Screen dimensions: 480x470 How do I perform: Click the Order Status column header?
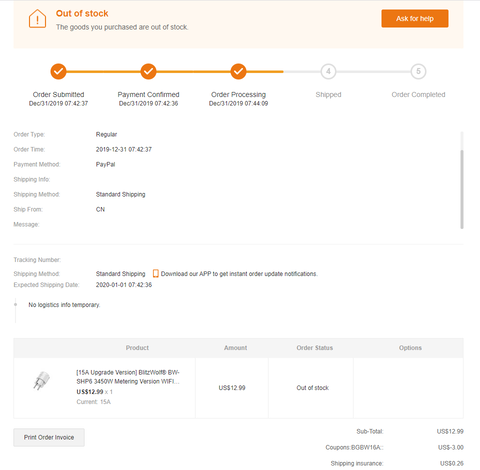pyautogui.click(x=315, y=348)
